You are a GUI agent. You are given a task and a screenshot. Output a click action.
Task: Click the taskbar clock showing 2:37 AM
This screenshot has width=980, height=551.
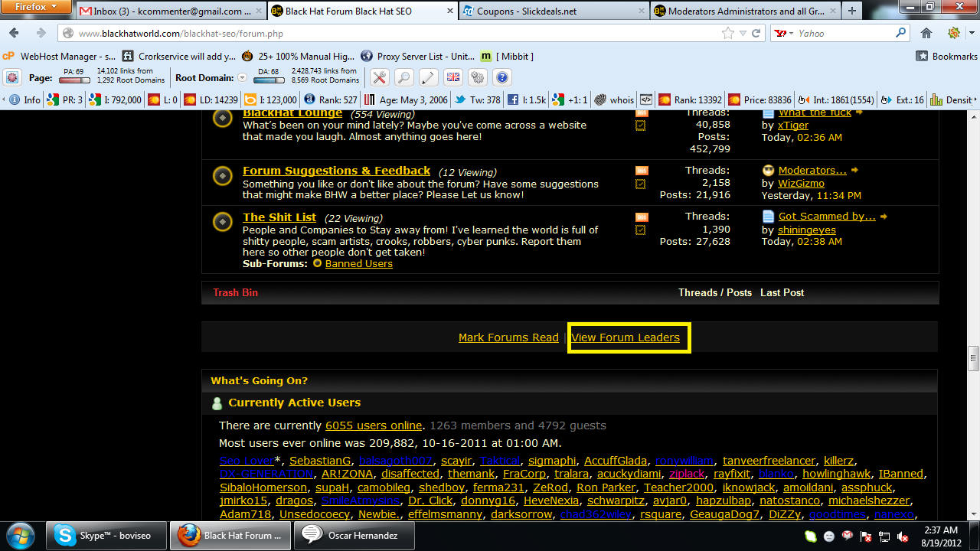coord(940,536)
